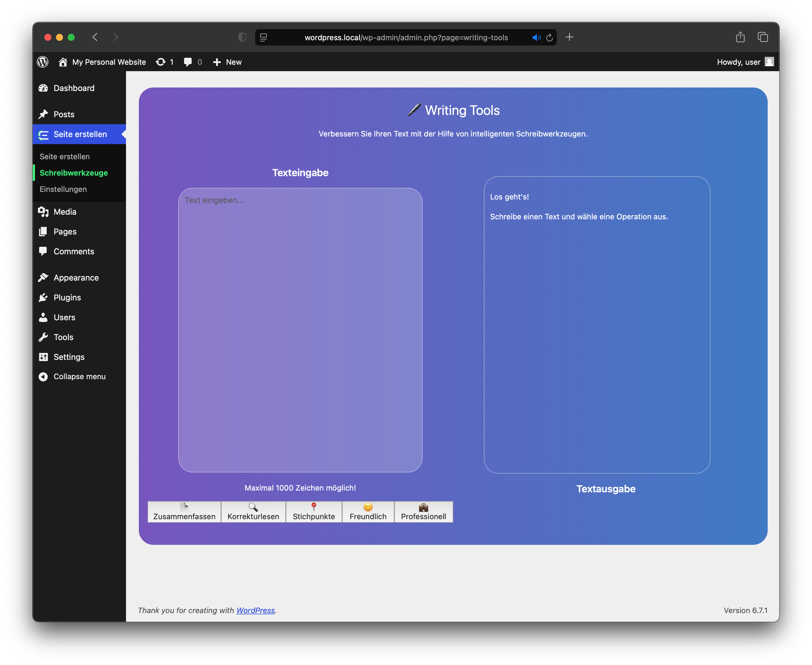Focus the Text eingeben text area

tap(300, 330)
